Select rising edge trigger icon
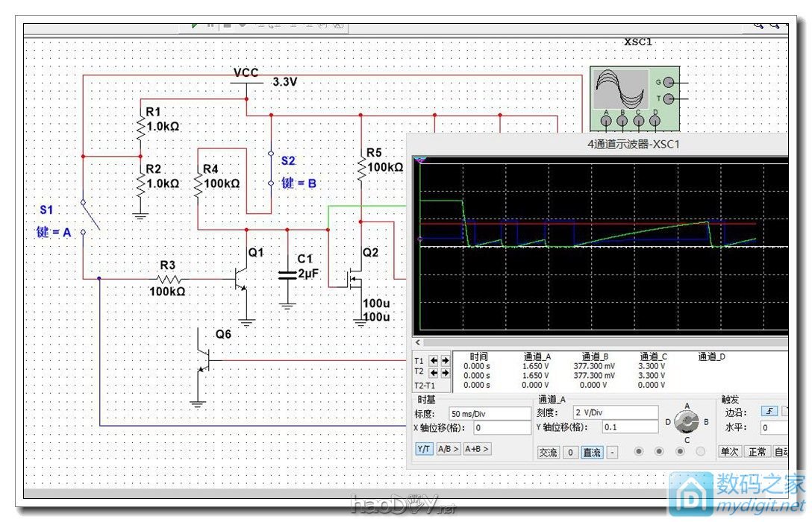The width and height of the screenshot is (812, 522). point(768,411)
